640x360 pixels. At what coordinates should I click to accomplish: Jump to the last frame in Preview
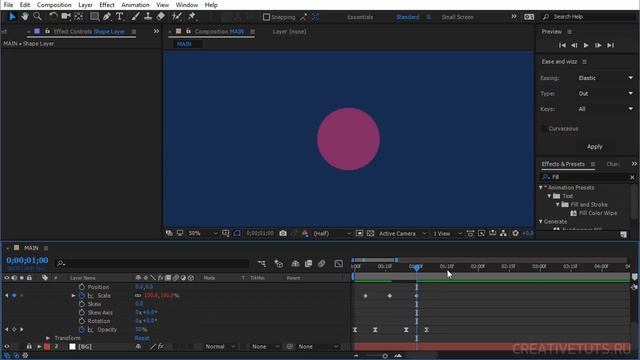tap(610, 45)
